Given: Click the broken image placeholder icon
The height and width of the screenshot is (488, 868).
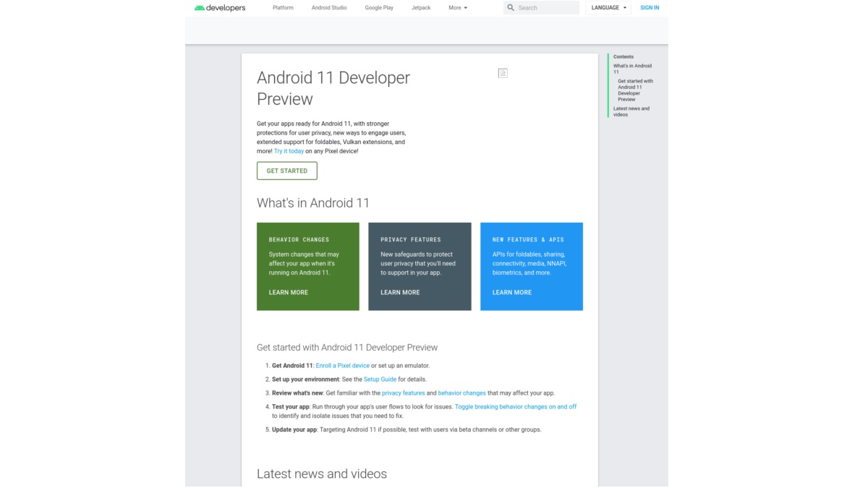Looking at the screenshot, I should [503, 73].
